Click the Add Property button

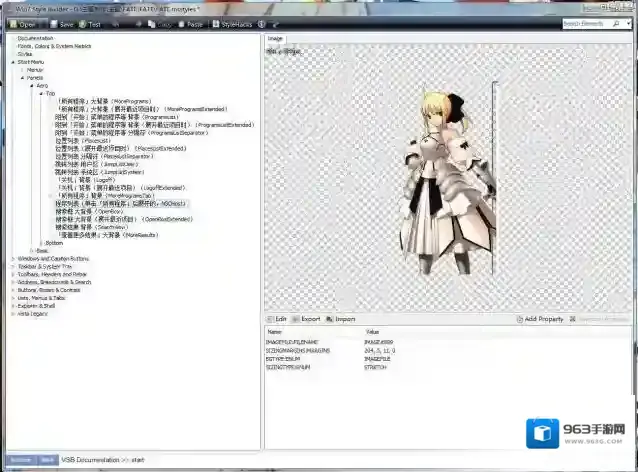(540, 319)
